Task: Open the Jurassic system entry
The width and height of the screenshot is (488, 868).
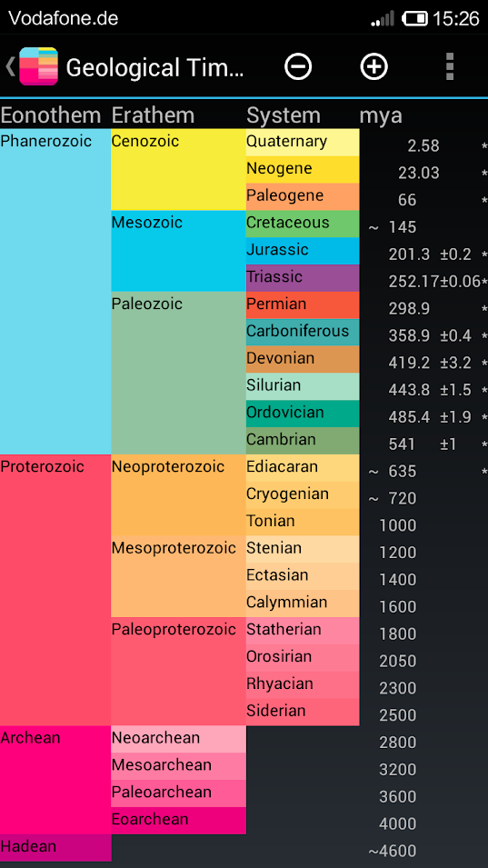Action: point(303,251)
